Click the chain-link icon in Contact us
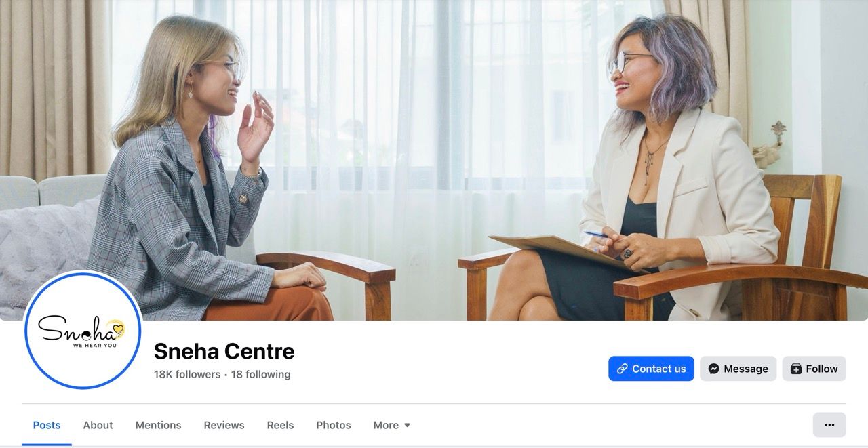The image size is (868, 448). click(x=622, y=369)
